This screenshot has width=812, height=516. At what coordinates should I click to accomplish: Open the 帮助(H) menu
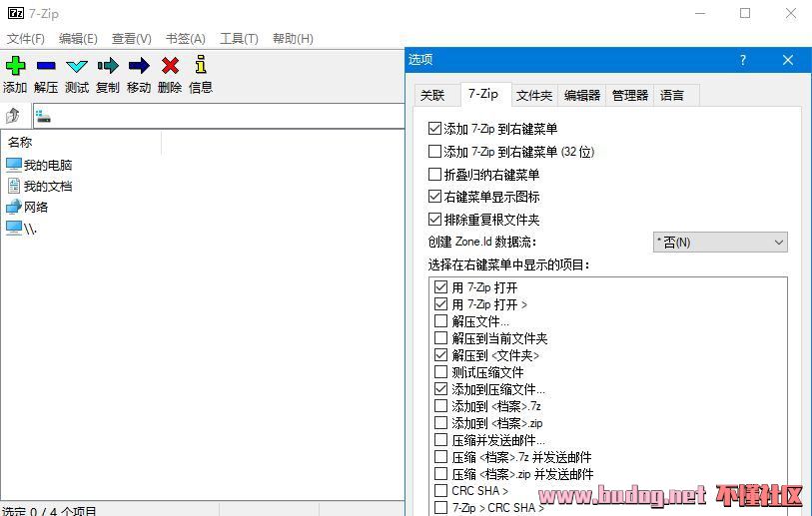[x=293, y=39]
